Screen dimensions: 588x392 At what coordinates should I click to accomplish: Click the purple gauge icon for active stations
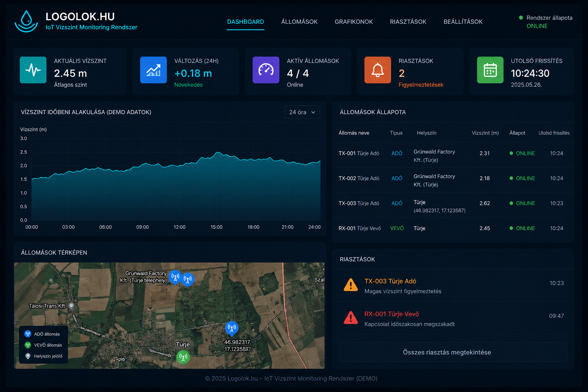tap(266, 70)
